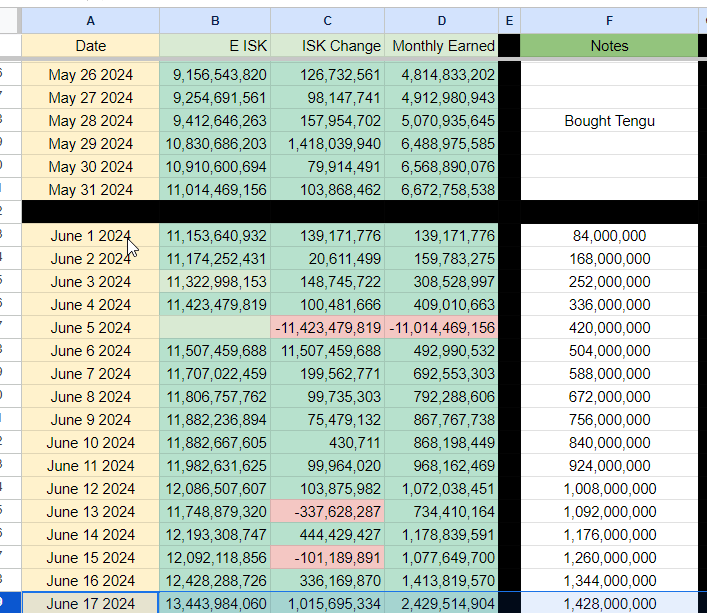Select the red -337,628,287 ISK Change cell
Viewport: 707px width, 613px height.
pos(327,512)
